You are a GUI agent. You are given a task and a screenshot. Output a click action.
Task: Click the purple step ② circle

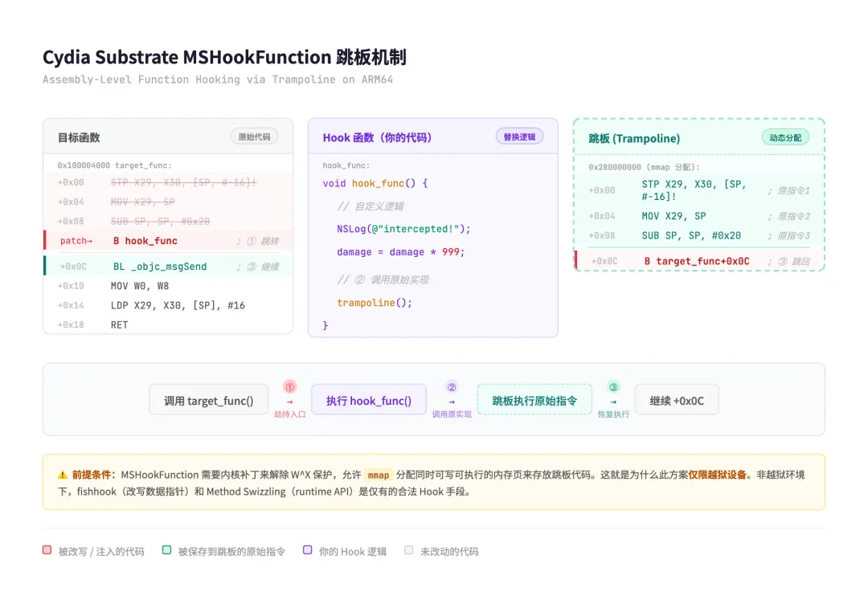pos(452,387)
